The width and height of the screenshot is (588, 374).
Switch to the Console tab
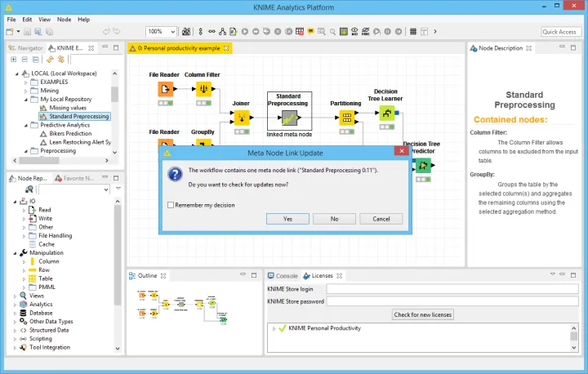[283, 276]
